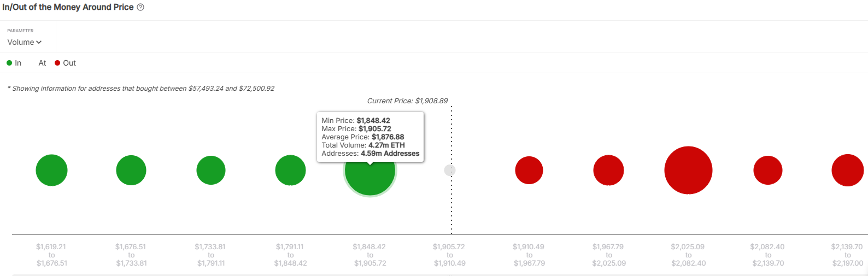
Task: Click green bubble for $1,619.21 to $1,676.51
Action: coord(51,171)
